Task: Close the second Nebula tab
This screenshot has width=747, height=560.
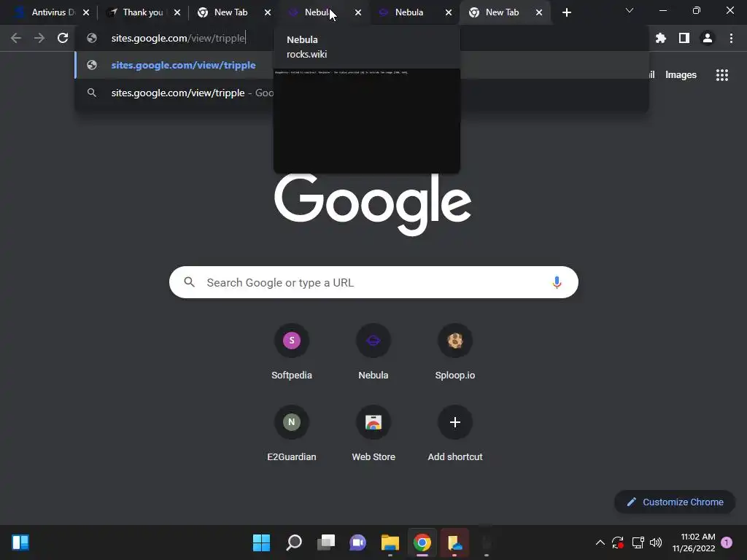Action: (449, 12)
